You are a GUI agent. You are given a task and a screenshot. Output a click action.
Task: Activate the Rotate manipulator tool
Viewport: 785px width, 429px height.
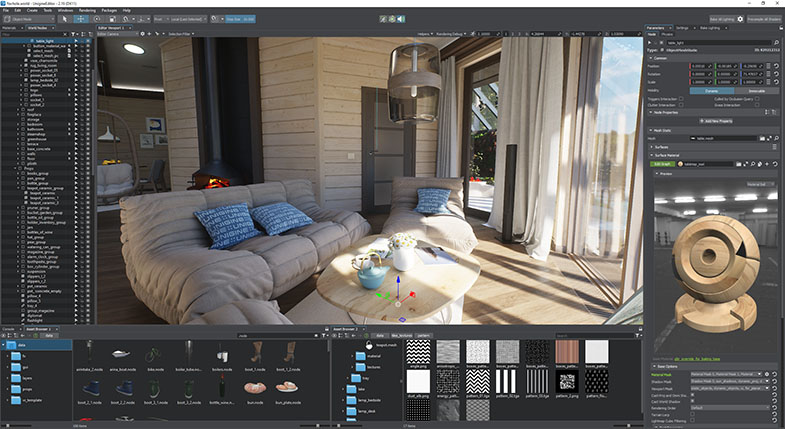point(97,19)
